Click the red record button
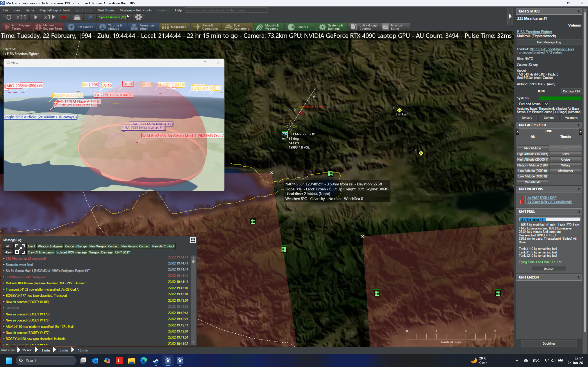588x367 pixels. tap(64, 17)
